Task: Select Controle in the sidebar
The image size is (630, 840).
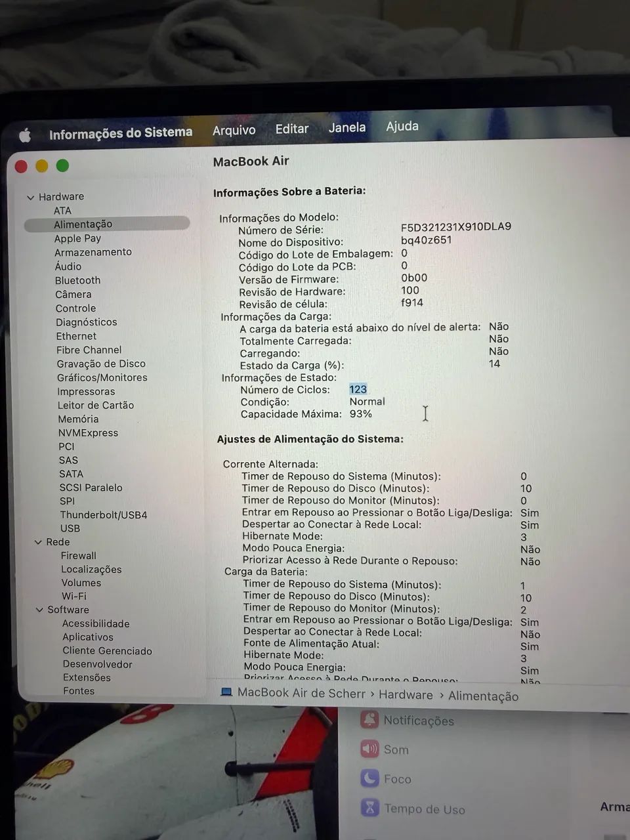Action: (75, 308)
